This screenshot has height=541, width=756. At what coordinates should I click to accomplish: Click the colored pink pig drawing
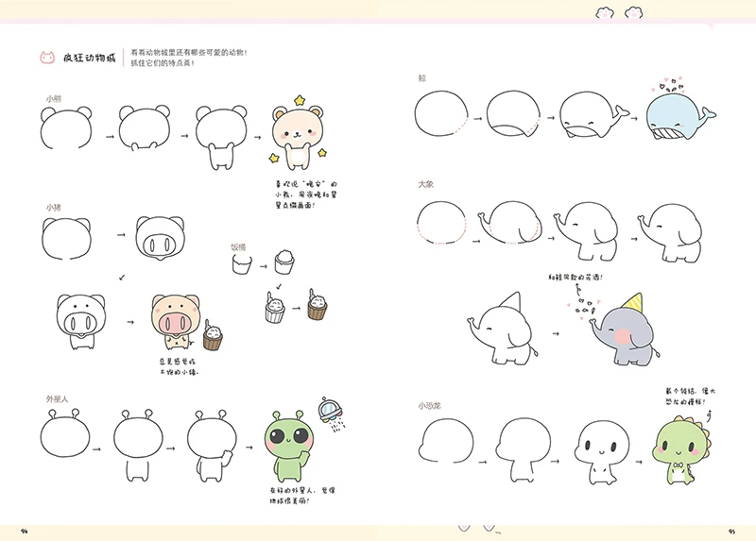pyautogui.click(x=176, y=322)
